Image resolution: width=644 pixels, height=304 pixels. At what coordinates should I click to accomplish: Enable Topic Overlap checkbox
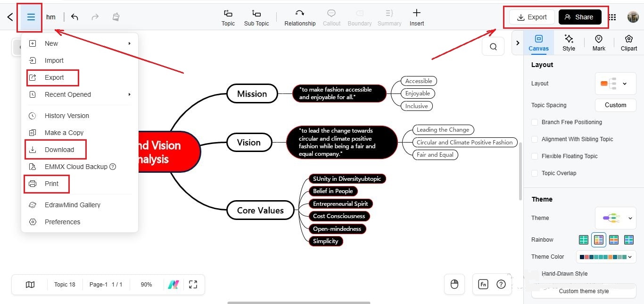point(535,173)
